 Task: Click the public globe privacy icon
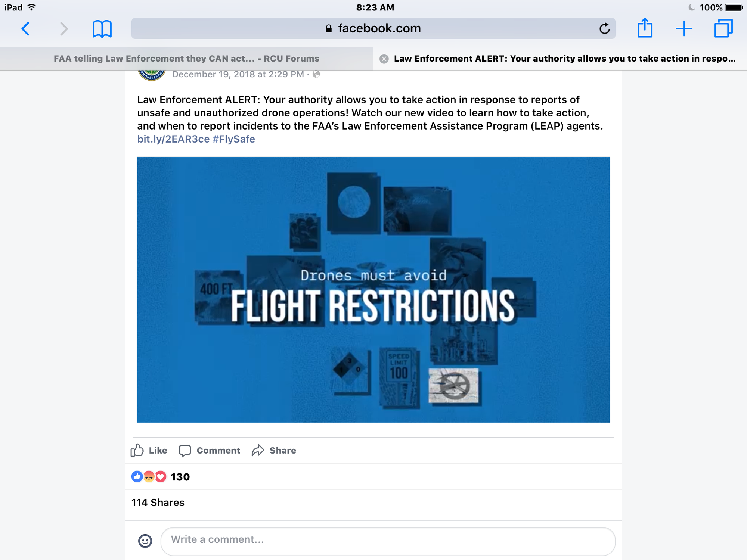click(316, 74)
